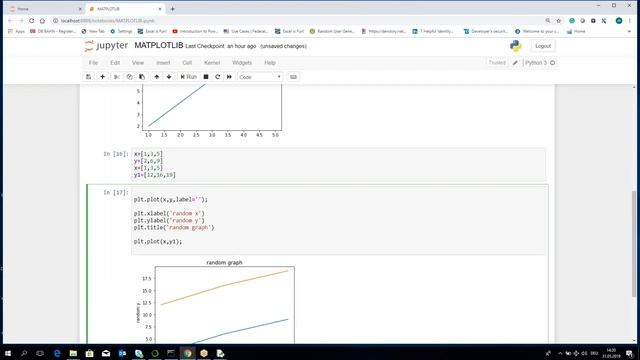The height and width of the screenshot is (360, 640).
Task: Open the Settings bookmark
Action: [x=121, y=31]
